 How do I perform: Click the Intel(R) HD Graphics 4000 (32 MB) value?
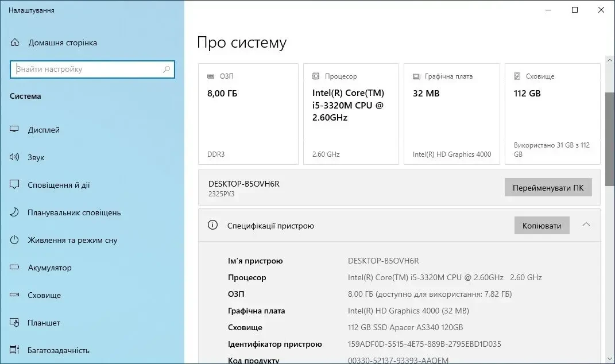click(408, 311)
